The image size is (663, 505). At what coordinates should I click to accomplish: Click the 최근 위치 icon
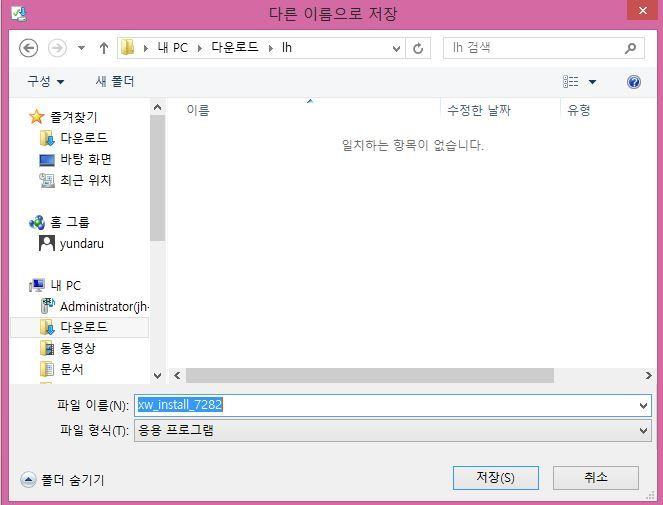[x=47, y=181]
